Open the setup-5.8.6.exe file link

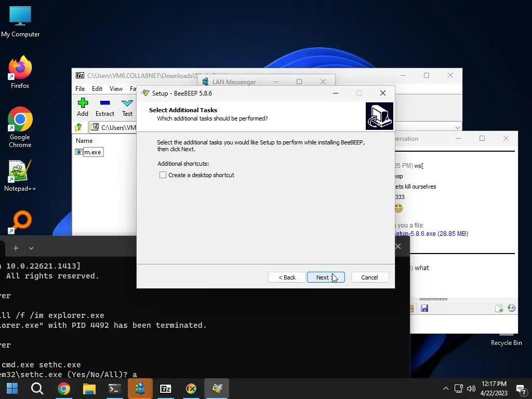tap(432, 233)
